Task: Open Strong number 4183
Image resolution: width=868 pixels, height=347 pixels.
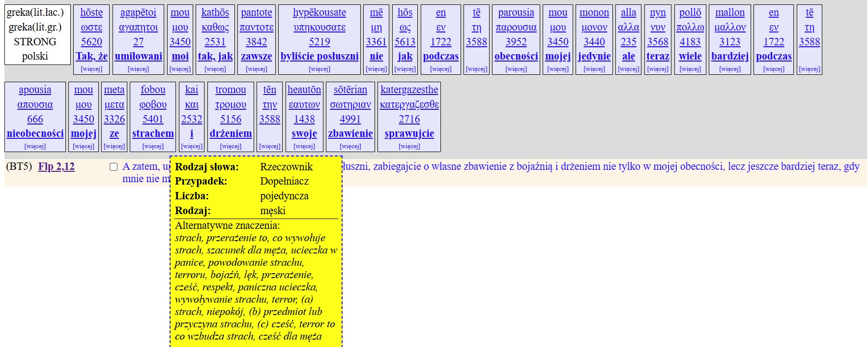Action: (x=690, y=42)
